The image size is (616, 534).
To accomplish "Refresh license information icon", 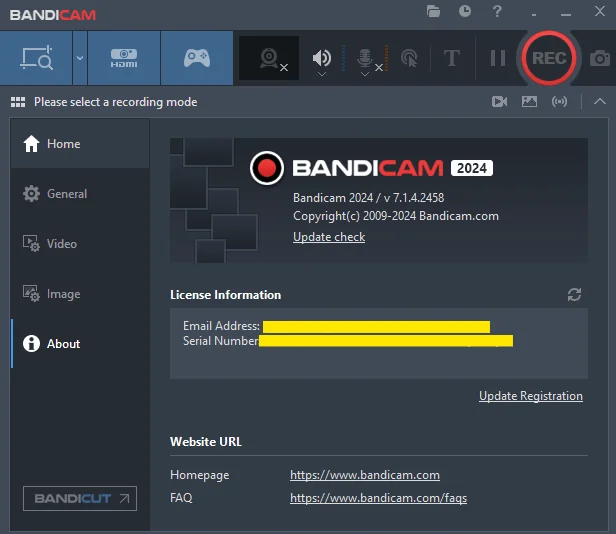I will click(x=574, y=295).
